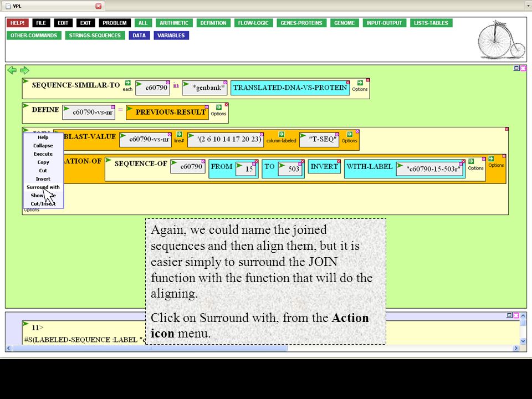Click the bicycle logo image
Viewport: 532px width, 399px height.
(x=501, y=40)
